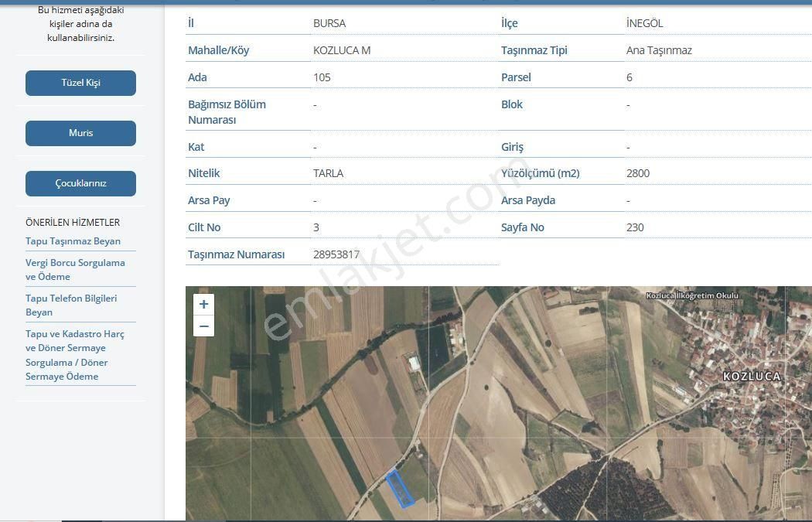Go to Tapu Telefon Bilgileri Beyan

point(71,305)
